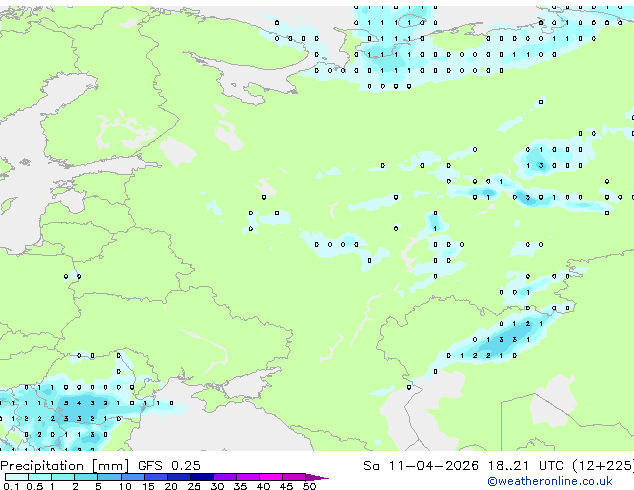Click the '(12+225)' forecast run label
The width and height of the screenshot is (634, 490).
tap(603, 466)
